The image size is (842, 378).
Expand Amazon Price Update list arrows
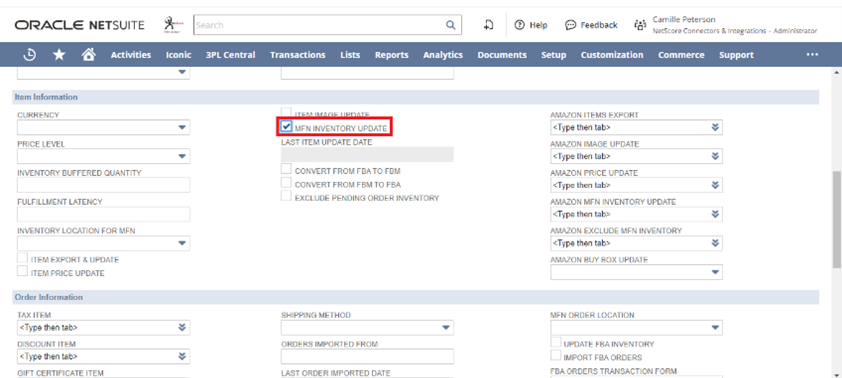715,185
